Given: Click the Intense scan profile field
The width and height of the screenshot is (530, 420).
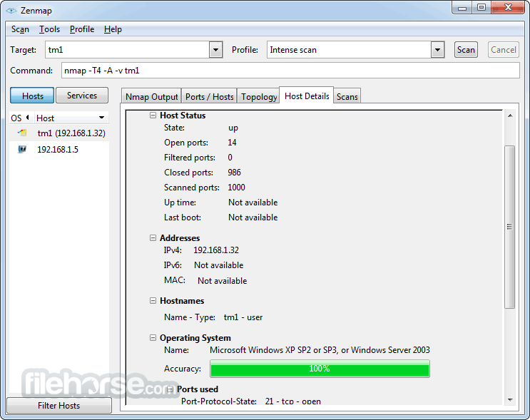Looking at the screenshot, I should (x=349, y=50).
